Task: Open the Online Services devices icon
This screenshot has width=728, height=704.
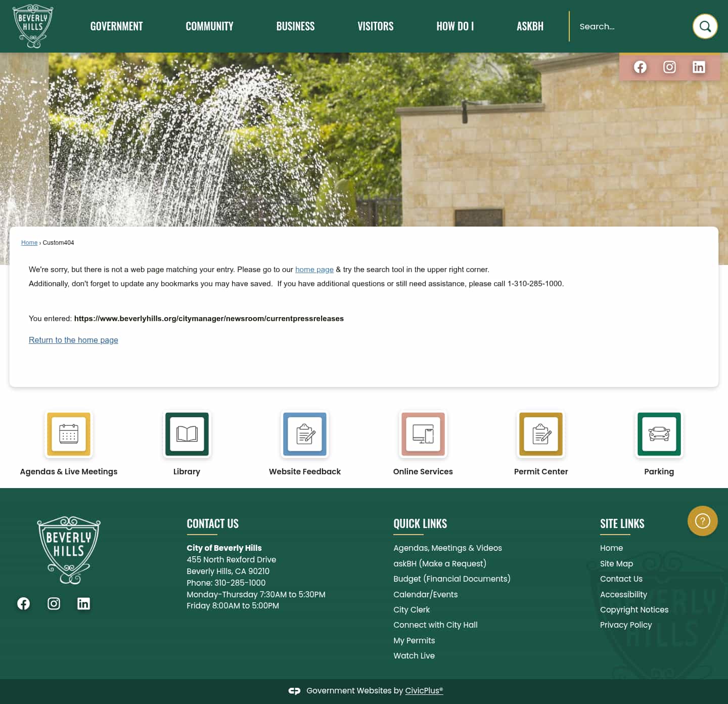Action: [423, 434]
